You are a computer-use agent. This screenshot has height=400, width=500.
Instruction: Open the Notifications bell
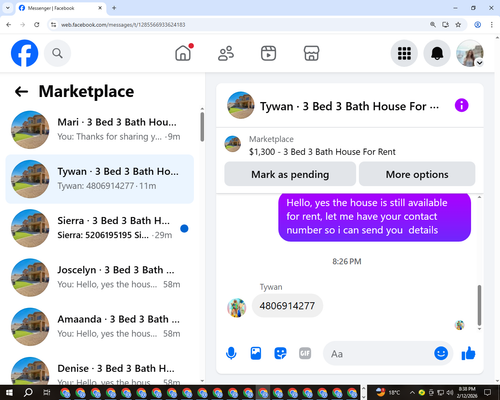pos(437,53)
